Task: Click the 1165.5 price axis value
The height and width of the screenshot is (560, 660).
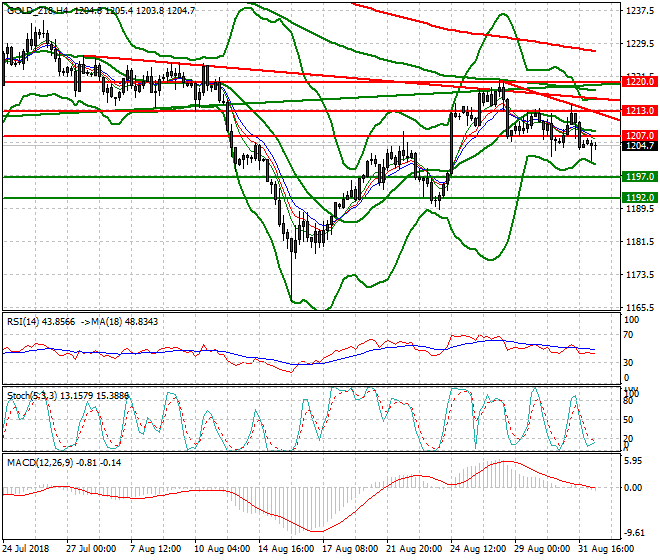Action: click(638, 307)
